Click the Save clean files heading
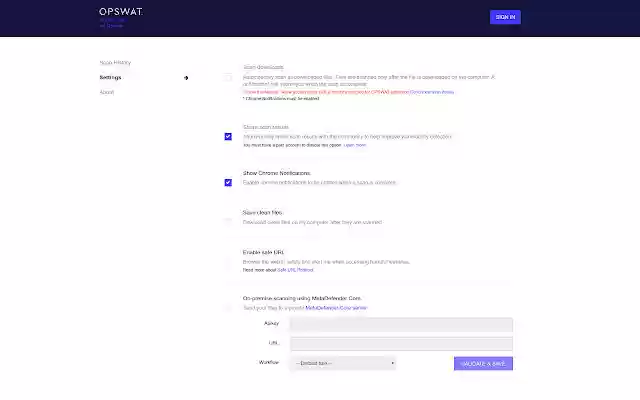Viewport: 640px width, 400px height. coord(262,213)
